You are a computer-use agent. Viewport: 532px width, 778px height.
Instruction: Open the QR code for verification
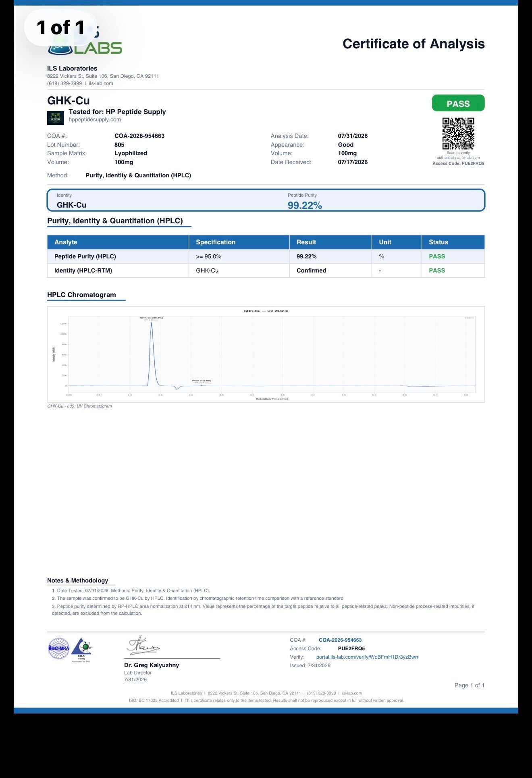tap(458, 133)
